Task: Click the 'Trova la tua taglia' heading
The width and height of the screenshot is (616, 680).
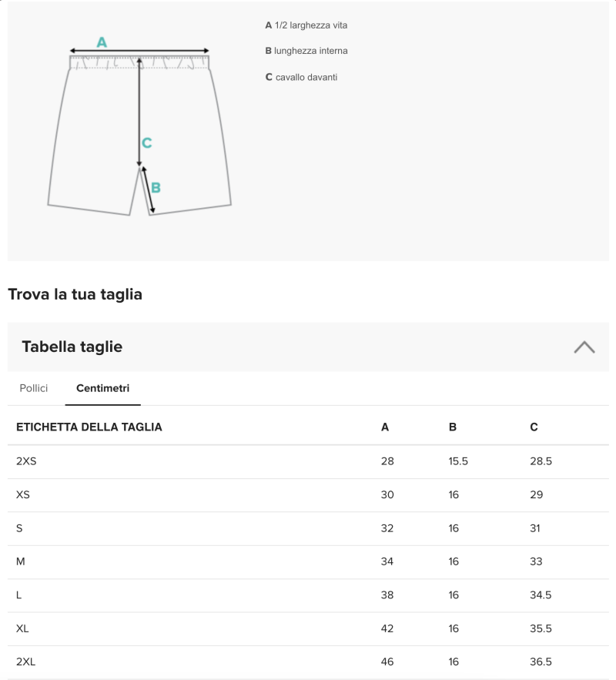Action: [75, 294]
